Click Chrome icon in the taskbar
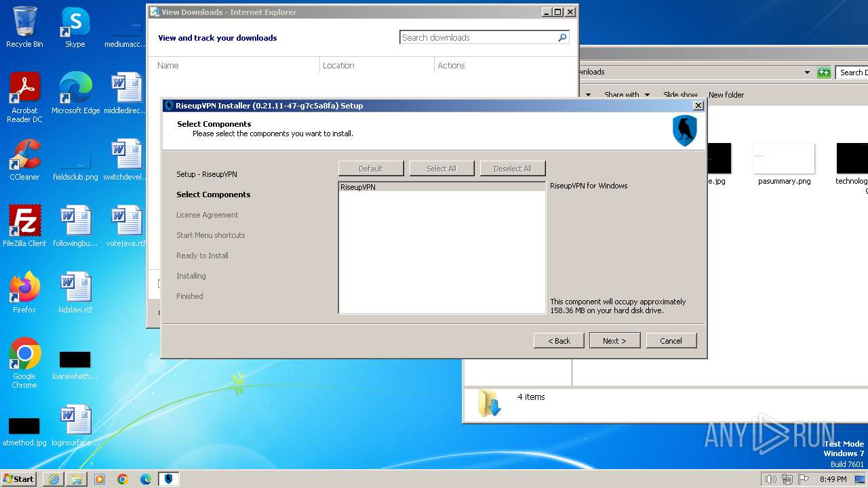 123,479
